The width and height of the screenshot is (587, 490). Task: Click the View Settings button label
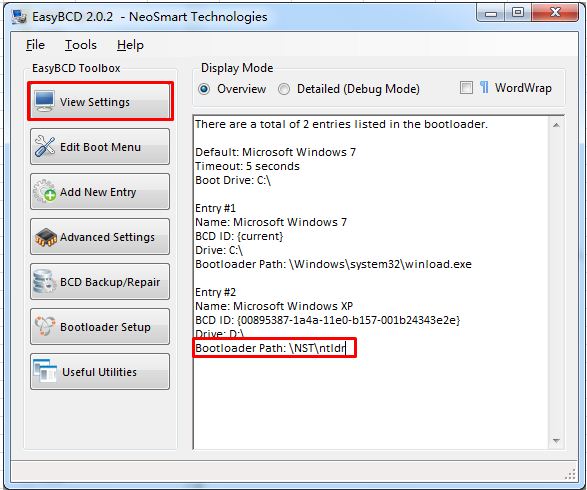(x=95, y=102)
